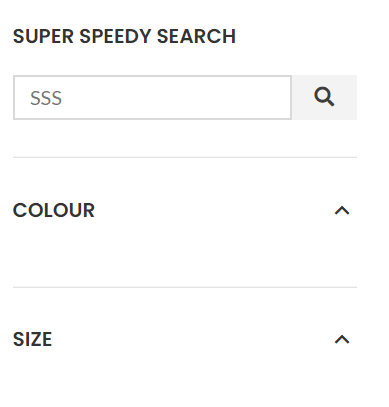Select the SIZE filter heading
Viewport: 389px width, 407px height.
[32, 339]
